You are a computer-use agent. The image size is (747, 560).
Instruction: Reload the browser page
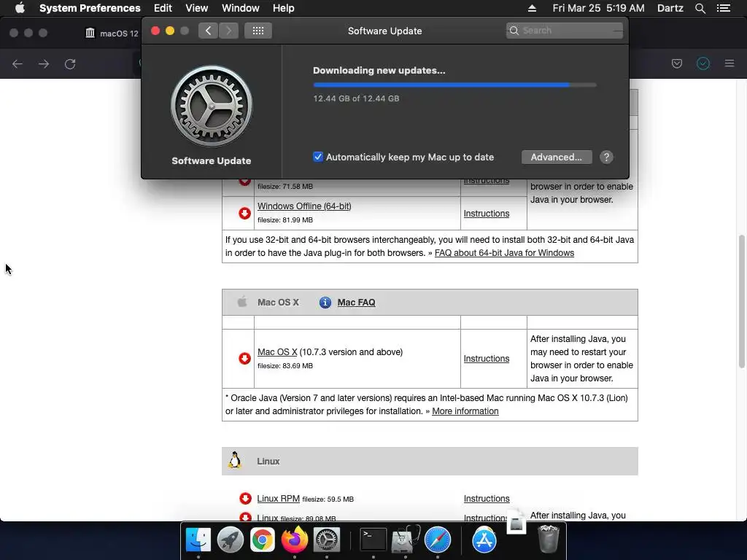click(70, 64)
